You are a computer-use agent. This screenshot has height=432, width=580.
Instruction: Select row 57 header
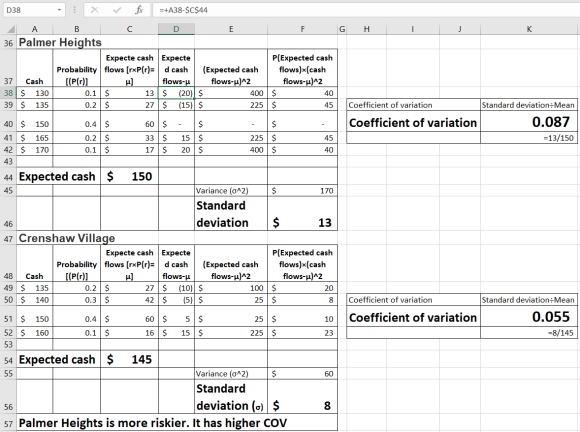(x=8, y=423)
